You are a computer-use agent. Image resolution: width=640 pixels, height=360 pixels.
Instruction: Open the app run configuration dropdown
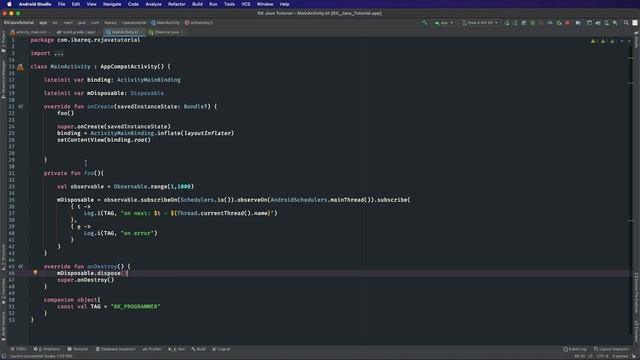point(444,23)
